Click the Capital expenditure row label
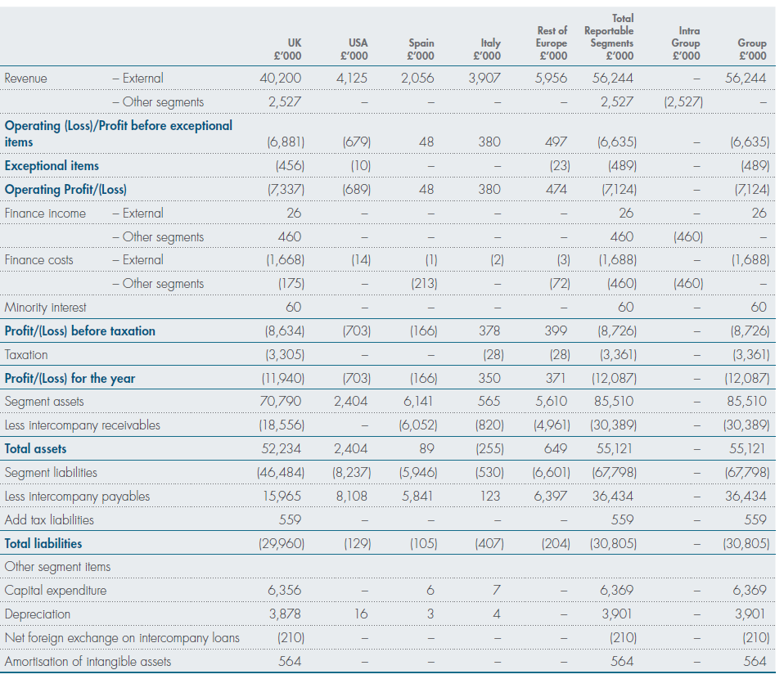 tap(56, 591)
